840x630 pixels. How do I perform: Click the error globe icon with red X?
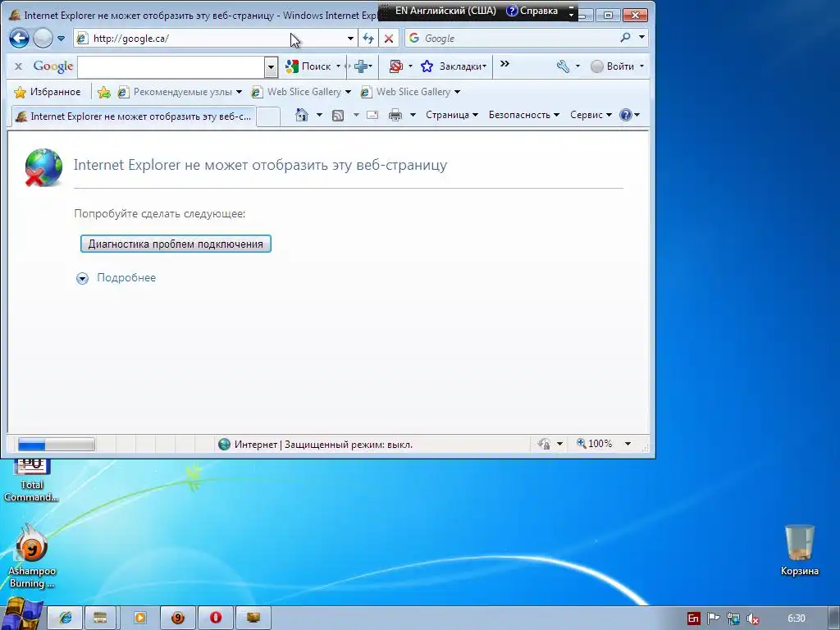[43, 167]
